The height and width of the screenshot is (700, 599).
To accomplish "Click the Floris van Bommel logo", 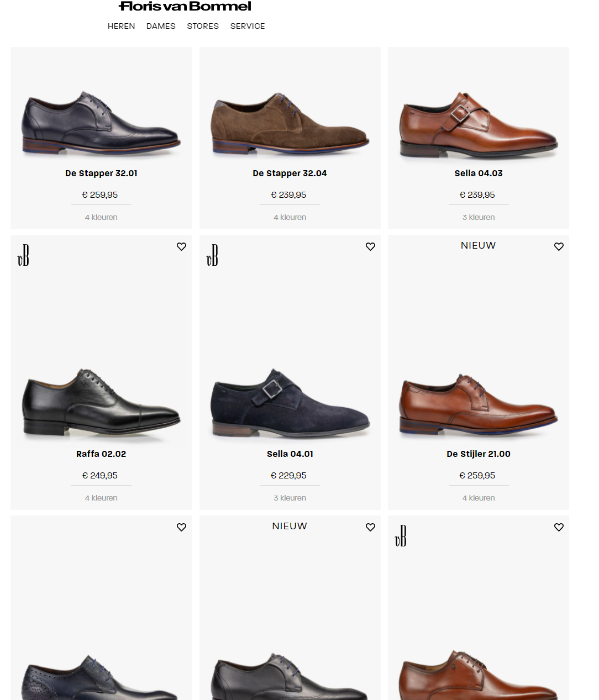I will tap(185, 7).
